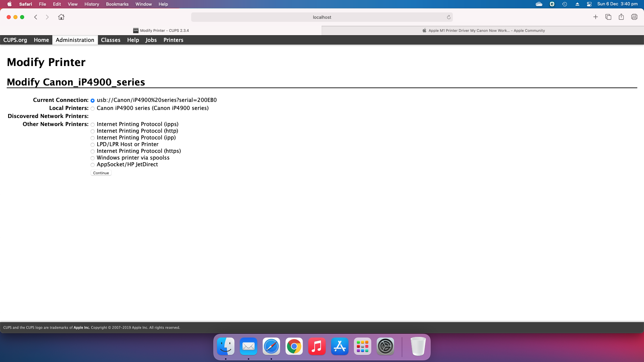Screen dimensions: 644x362
Task: Open the Printers tab in CUPS
Action: tap(173, 40)
